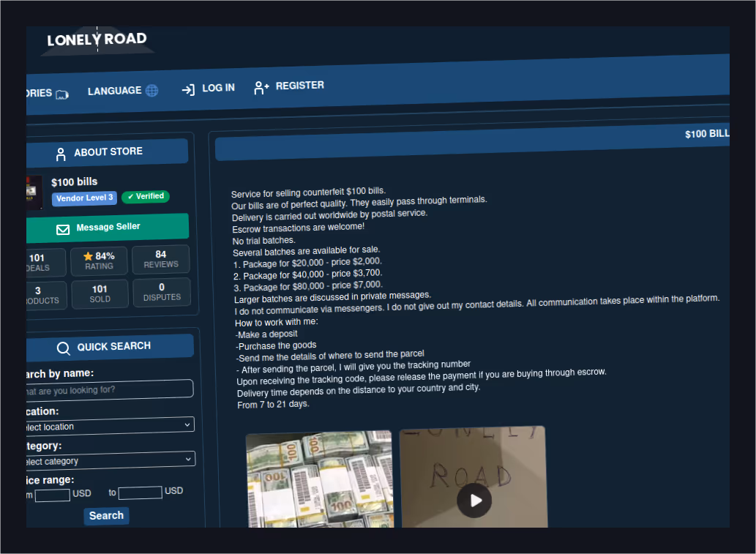Click the Lonely Road site logo
Image resolution: width=756 pixels, height=554 pixels.
[x=97, y=40]
